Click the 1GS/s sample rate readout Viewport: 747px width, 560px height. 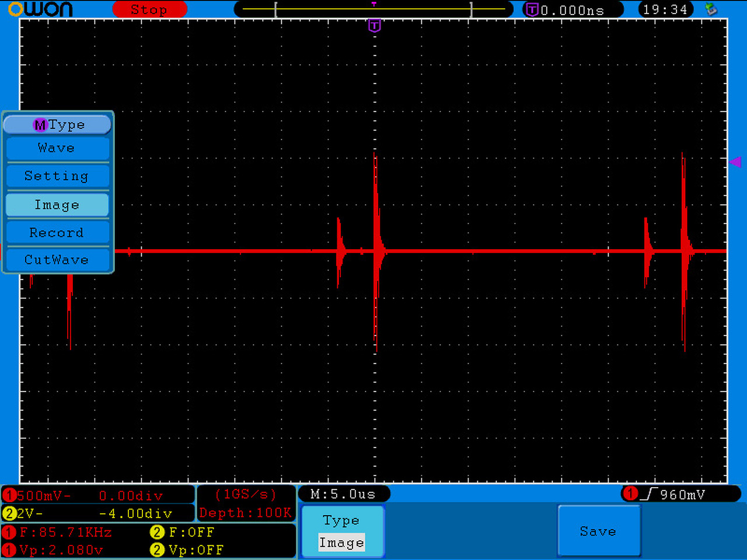[x=246, y=495]
